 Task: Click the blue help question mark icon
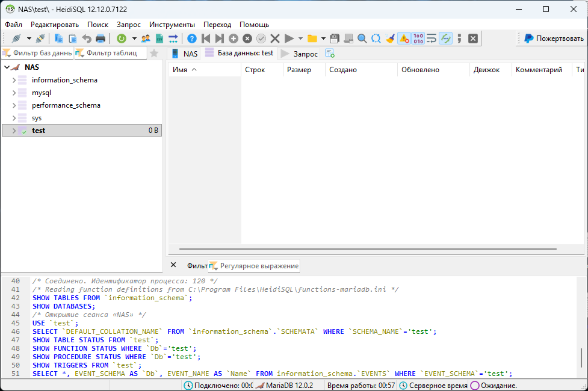(x=192, y=38)
